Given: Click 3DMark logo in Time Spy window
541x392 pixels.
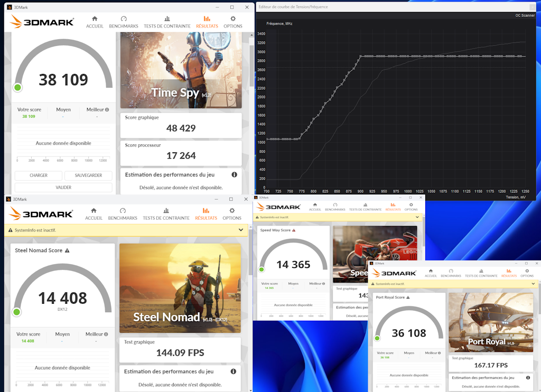Looking at the screenshot, I should (42, 22).
